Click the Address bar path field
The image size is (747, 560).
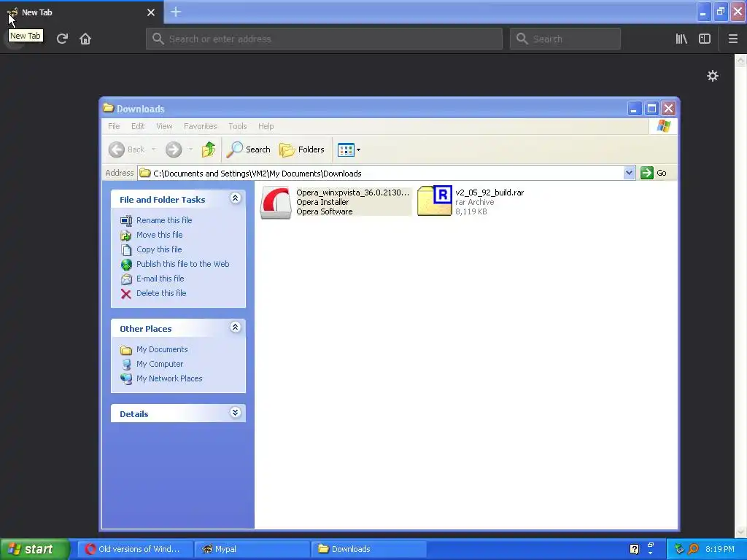[380, 174]
